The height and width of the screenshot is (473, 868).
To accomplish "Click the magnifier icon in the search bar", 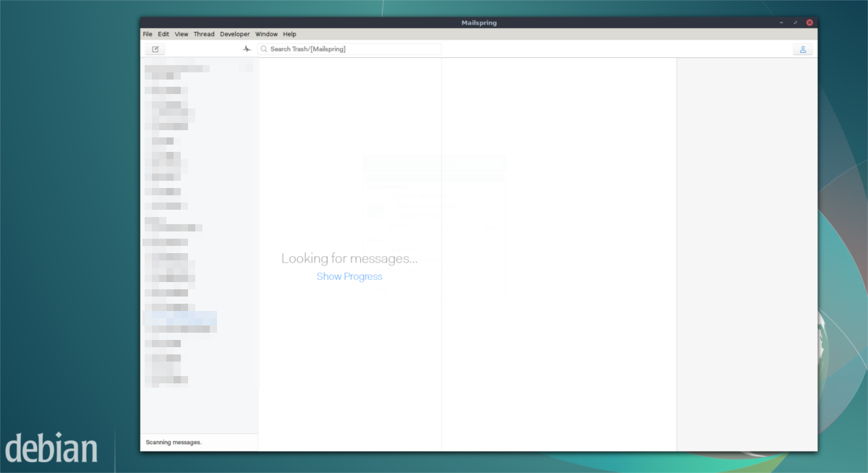I will 265,48.
